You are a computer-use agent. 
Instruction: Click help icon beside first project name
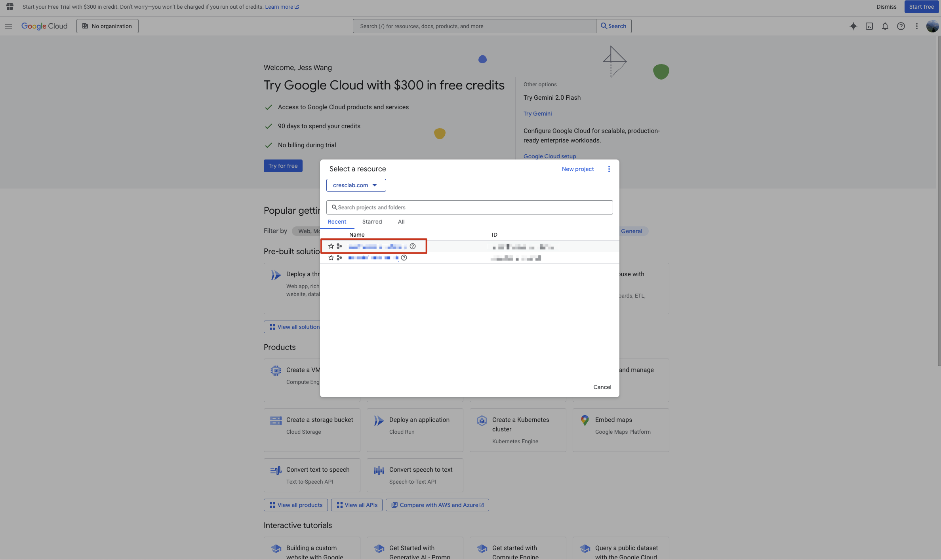[413, 246]
